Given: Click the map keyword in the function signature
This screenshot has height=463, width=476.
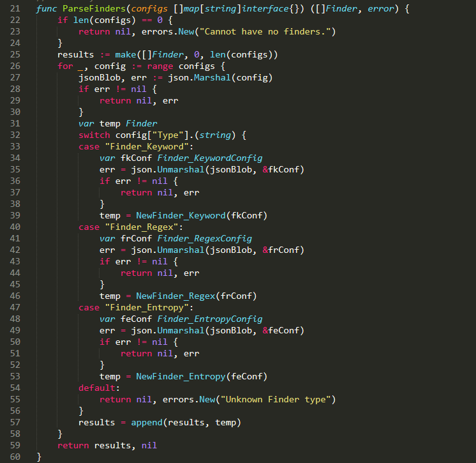Looking at the screenshot, I should point(191,9).
